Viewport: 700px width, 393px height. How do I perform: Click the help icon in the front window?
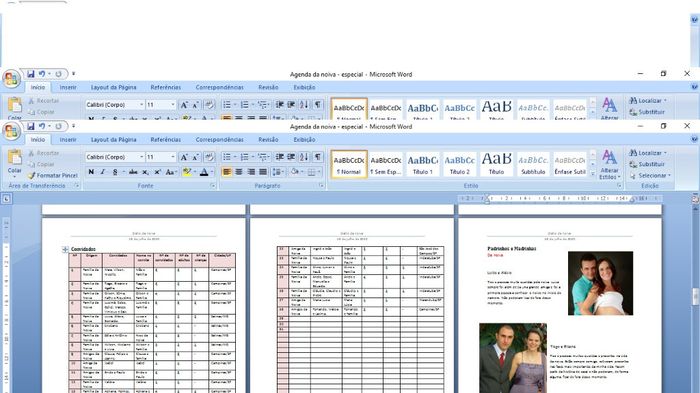[x=694, y=139]
